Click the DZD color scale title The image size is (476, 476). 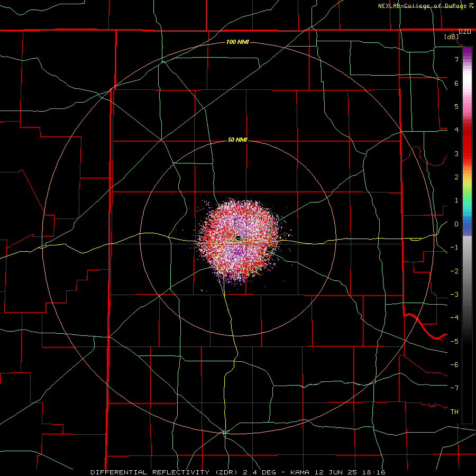[465, 32]
